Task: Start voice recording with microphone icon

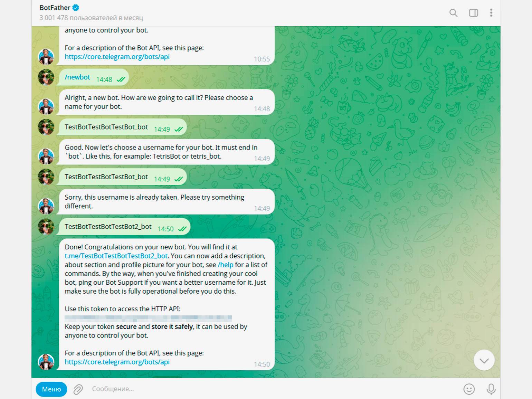Action: (x=491, y=389)
